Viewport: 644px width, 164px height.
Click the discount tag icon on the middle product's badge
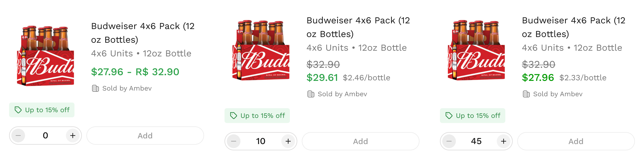pos(234,116)
